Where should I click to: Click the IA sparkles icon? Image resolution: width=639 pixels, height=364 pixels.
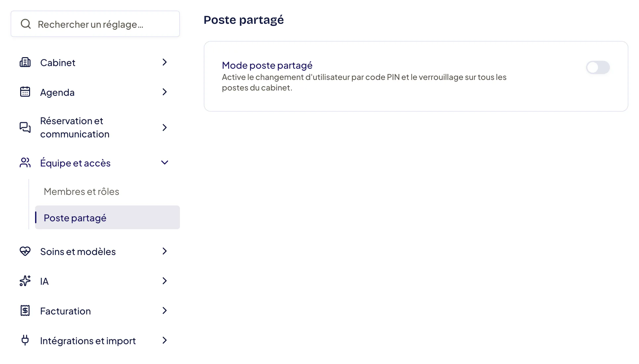click(x=25, y=281)
